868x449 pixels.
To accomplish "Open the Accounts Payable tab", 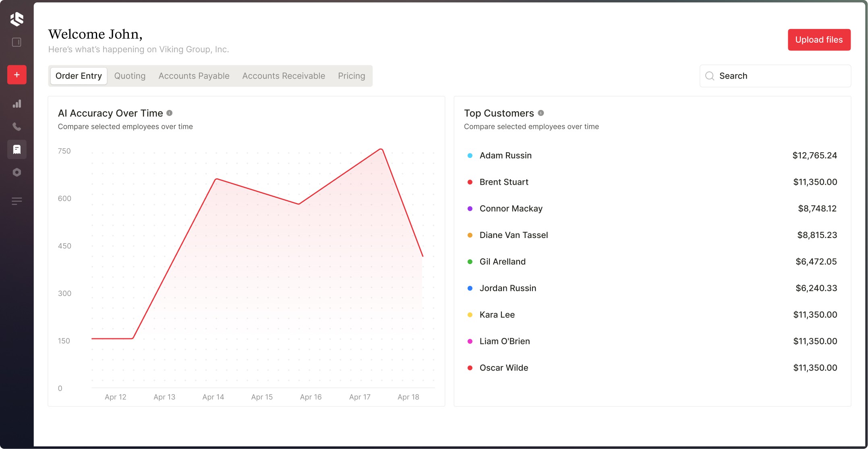I will click(x=194, y=76).
